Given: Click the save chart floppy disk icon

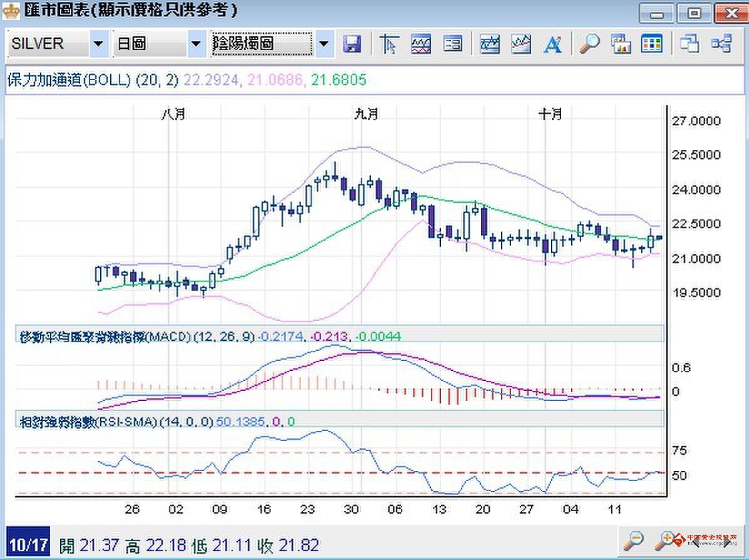Looking at the screenshot, I should pyautogui.click(x=352, y=44).
